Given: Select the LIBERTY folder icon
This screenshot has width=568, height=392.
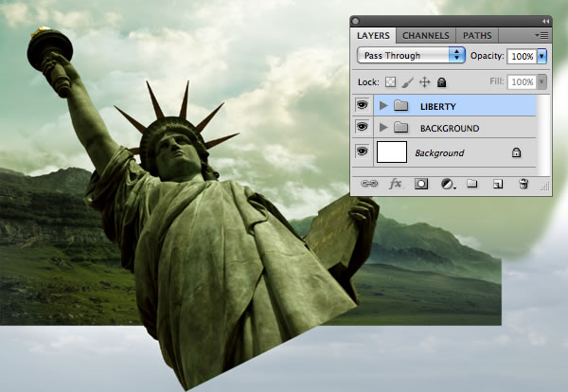Looking at the screenshot, I should click(x=401, y=105).
